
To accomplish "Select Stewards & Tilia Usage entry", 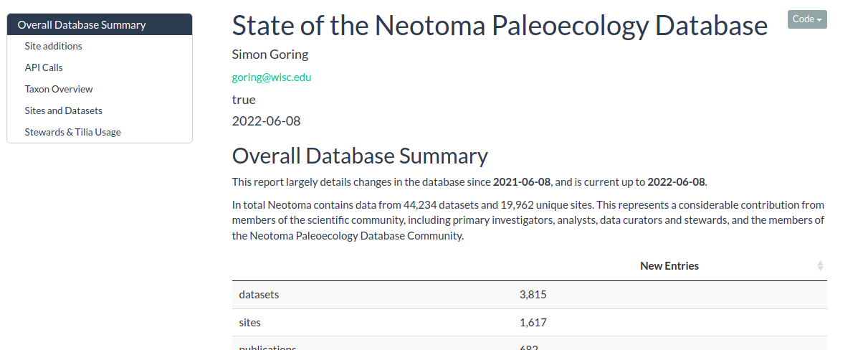I will (x=72, y=132).
